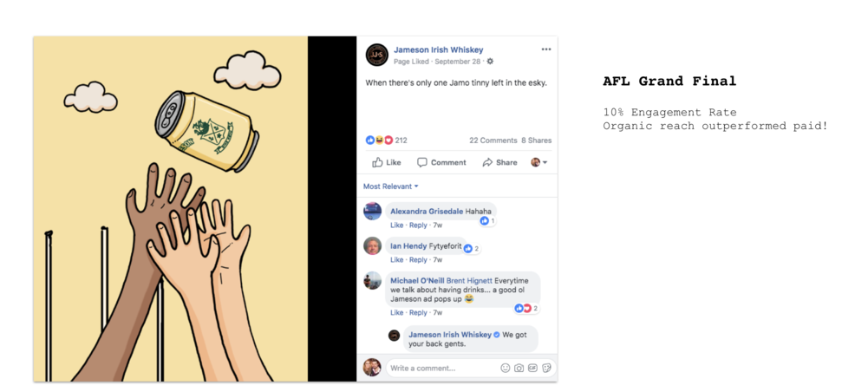The height and width of the screenshot is (392, 868).
Task: Click the Comment button on the post
Action: [x=441, y=162]
